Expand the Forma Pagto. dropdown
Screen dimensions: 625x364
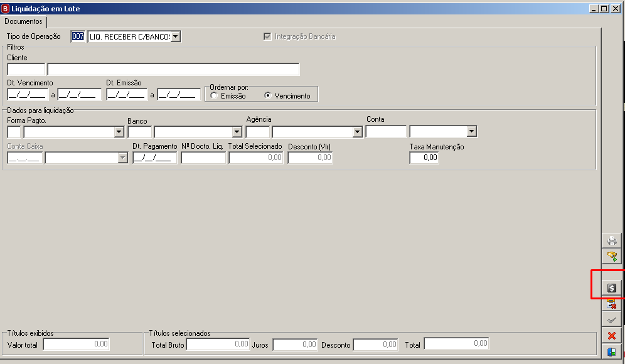[x=119, y=132]
